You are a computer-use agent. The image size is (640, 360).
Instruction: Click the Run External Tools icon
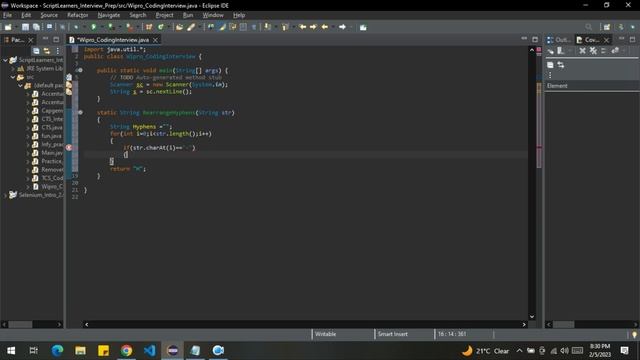click(x=129, y=27)
